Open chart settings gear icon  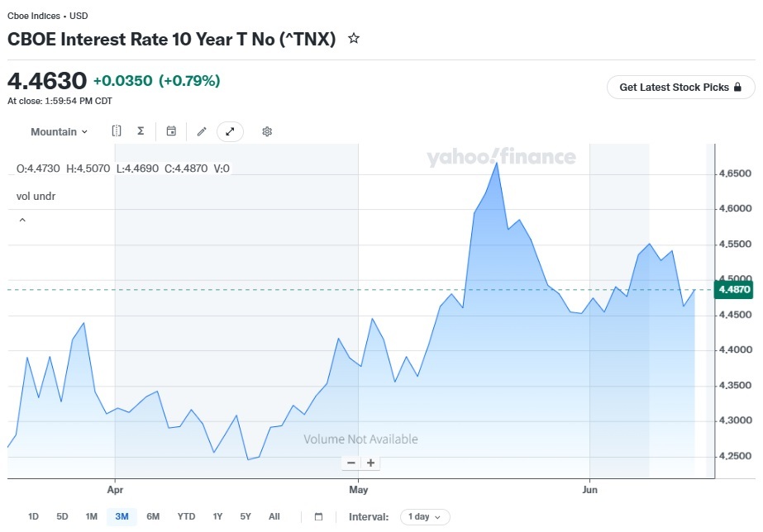[267, 131]
